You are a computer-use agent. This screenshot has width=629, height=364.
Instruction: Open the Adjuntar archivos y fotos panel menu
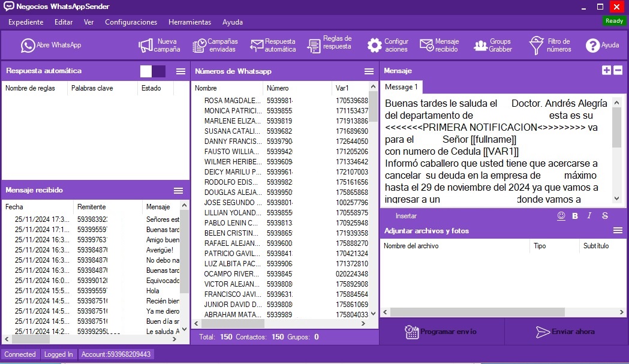(x=618, y=230)
